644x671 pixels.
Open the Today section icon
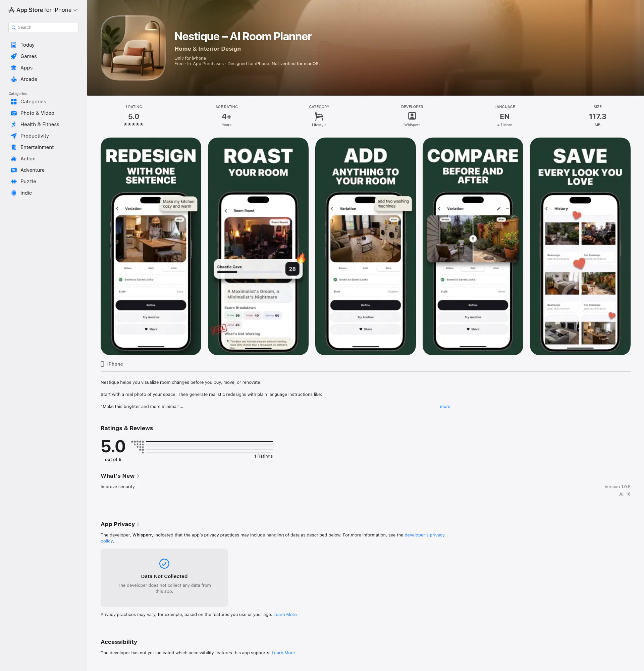point(14,45)
